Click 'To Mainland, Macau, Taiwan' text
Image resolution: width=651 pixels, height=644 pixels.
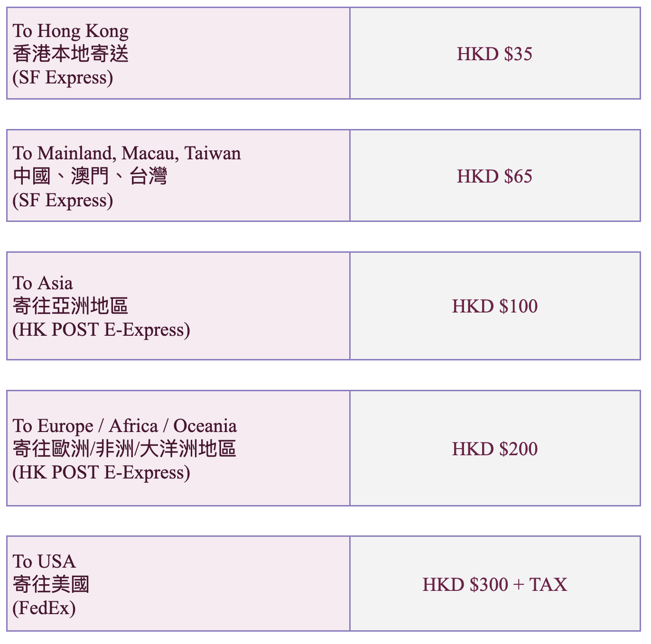[127, 153]
